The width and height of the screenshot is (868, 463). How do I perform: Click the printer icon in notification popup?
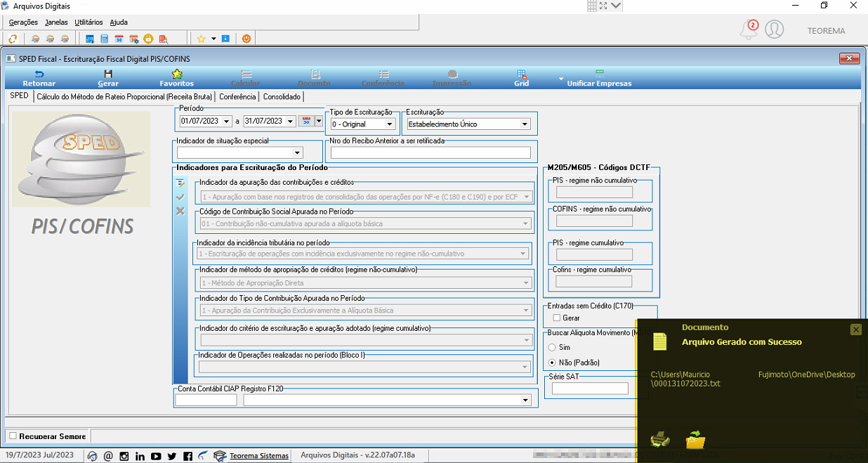tap(659, 439)
